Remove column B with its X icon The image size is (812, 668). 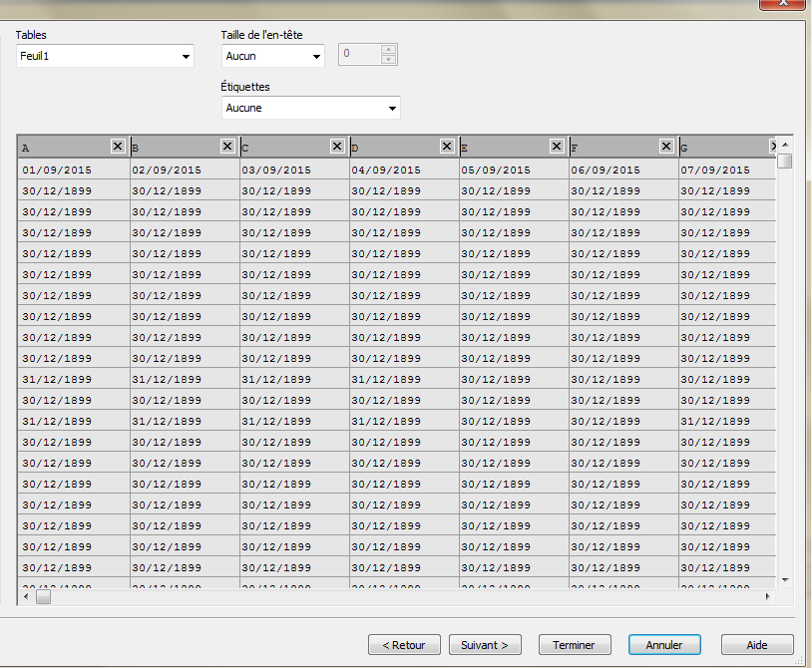(x=227, y=147)
